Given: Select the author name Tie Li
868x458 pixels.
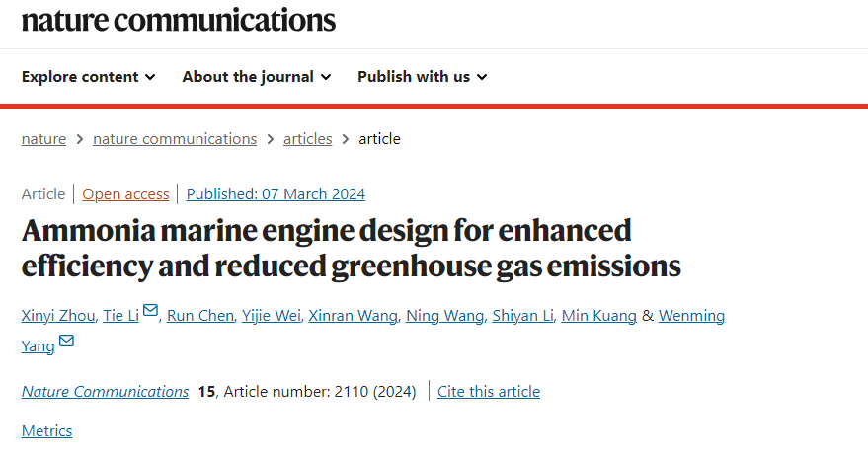Looking at the screenshot, I should 120,316.
